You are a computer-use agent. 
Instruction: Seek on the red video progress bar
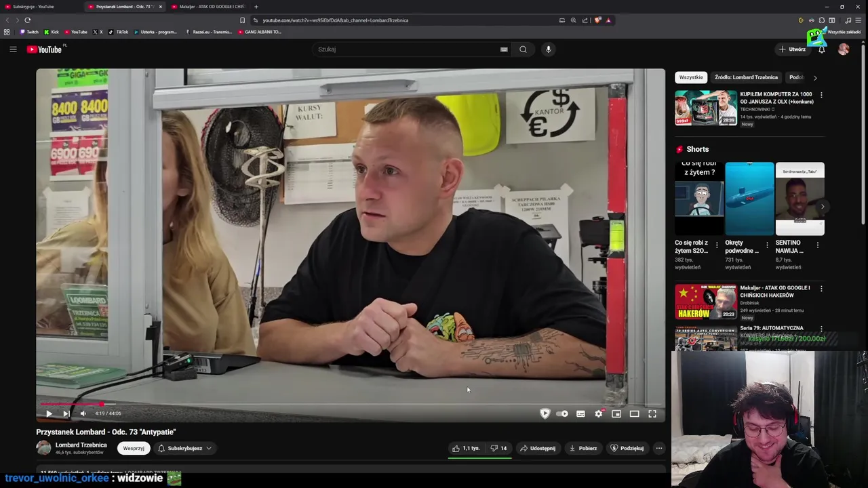(x=351, y=404)
